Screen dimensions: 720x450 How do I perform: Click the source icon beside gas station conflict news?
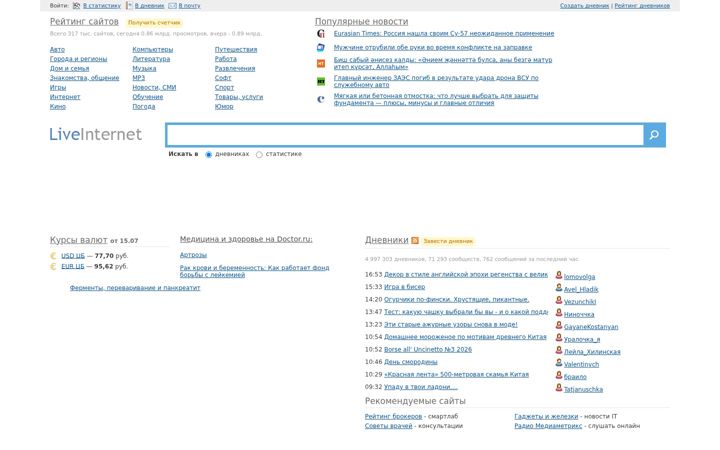pyautogui.click(x=321, y=47)
